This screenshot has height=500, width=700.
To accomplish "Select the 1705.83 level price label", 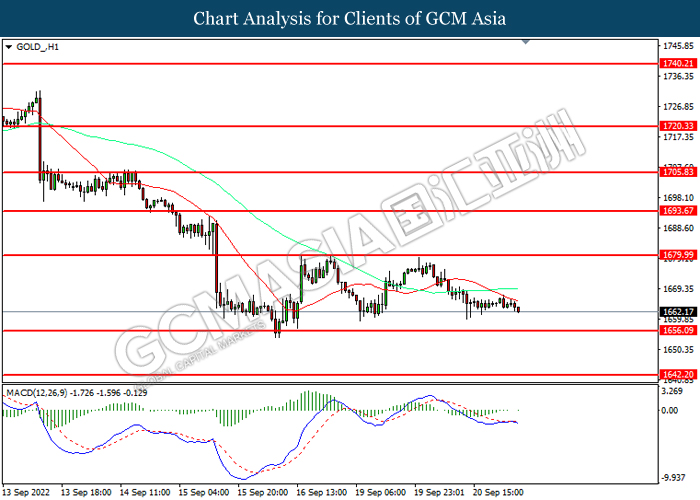I will (678, 172).
